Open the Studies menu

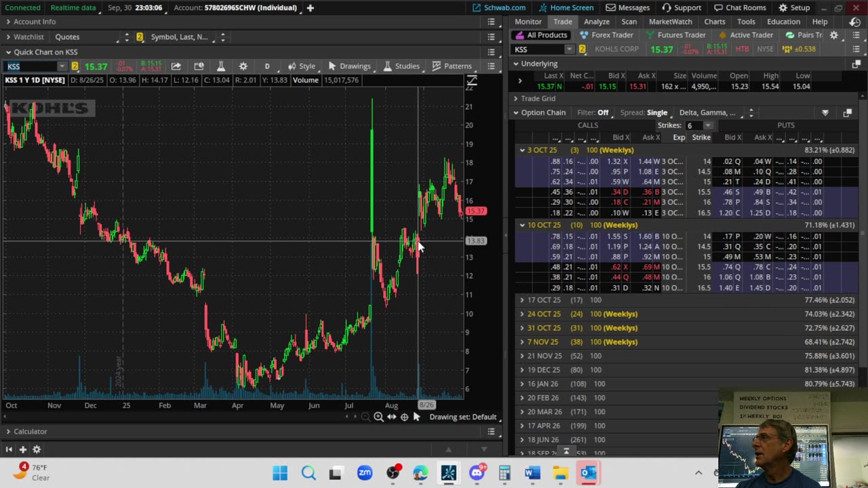(x=401, y=66)
